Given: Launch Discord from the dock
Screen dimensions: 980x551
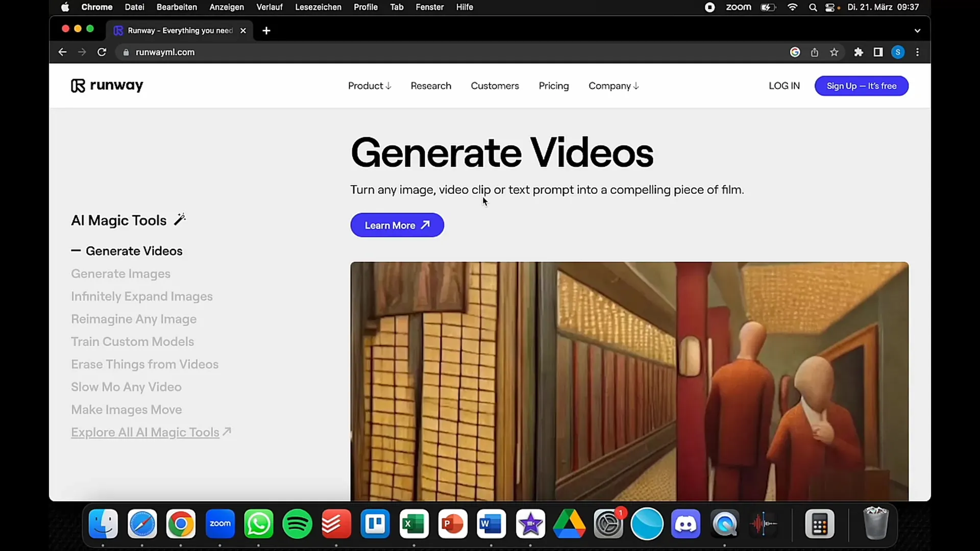Looking at the screenshot, I should pyautogui.click(x=686, y=523).
